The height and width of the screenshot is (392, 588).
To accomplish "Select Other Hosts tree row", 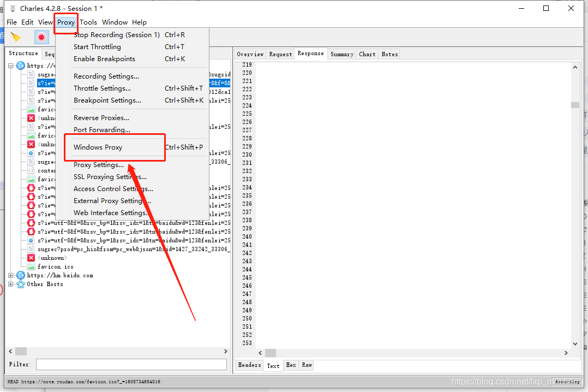I will (x=45, y=284).
